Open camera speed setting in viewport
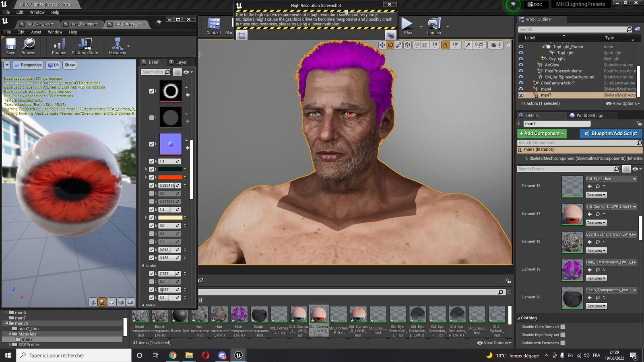Image resolution: width=644 pixels, height=362 pixels. click(496, 45)
